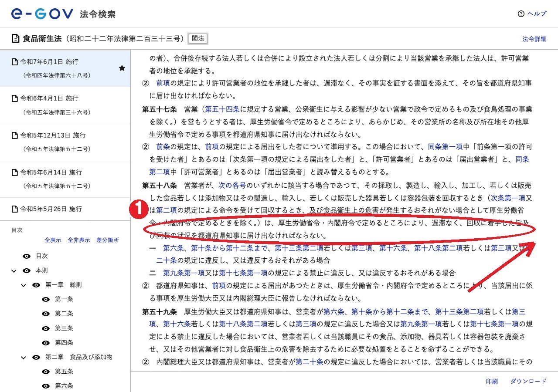This screenshot has height=392, width=558.
Task: Toggle visibility eye for 第六条 in contents
Action: 46,385
